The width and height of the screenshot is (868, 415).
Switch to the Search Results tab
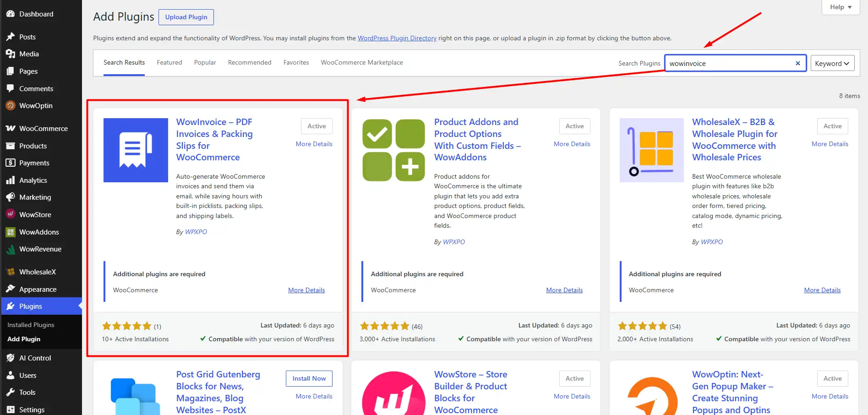tap(124, 63)
